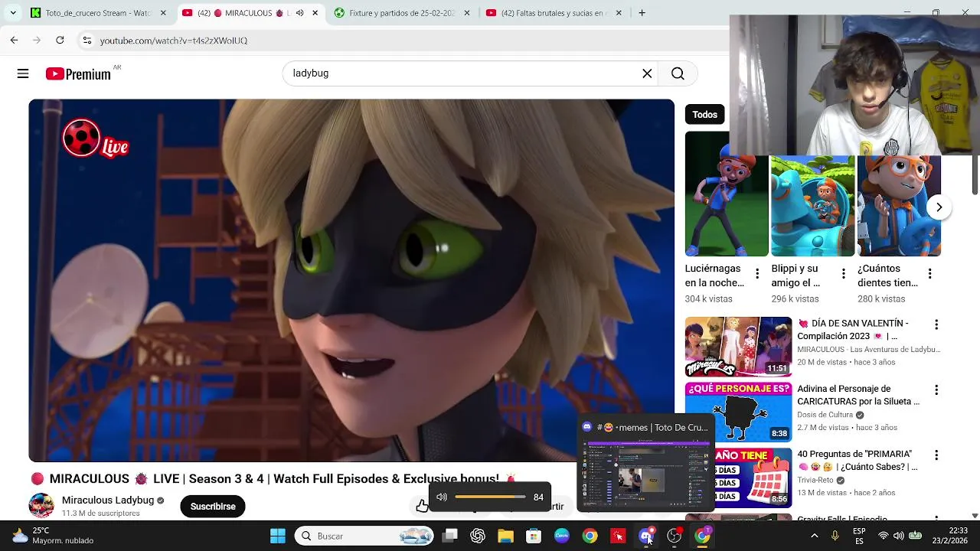Open the weather widget showing 25°C
The width and height of the screenshot is (980, 551).
54,536
